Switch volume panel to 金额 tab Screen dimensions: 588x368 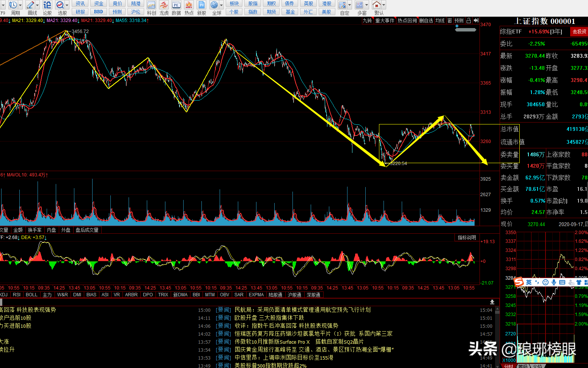(x=18, y=230)
